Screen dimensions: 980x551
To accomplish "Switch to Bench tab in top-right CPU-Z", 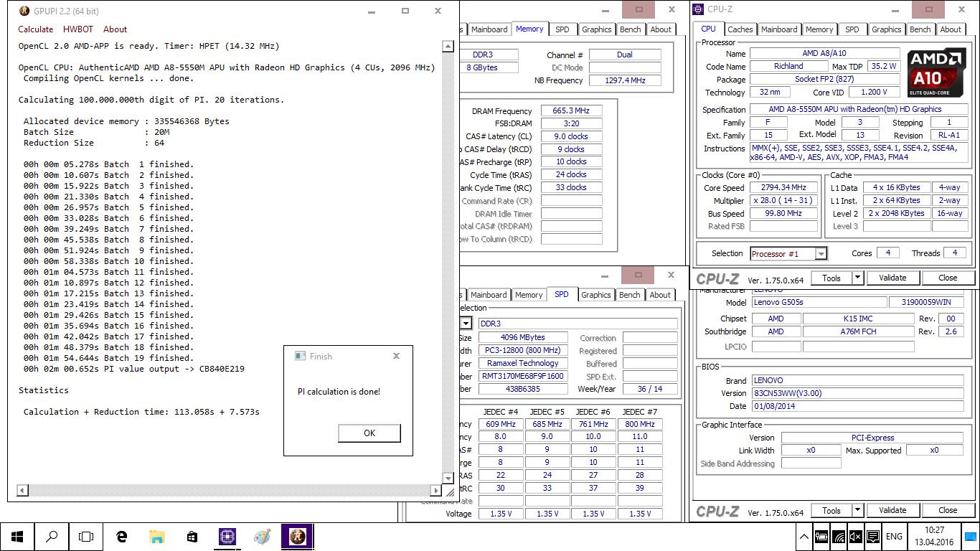I will (x=920, y=29).
